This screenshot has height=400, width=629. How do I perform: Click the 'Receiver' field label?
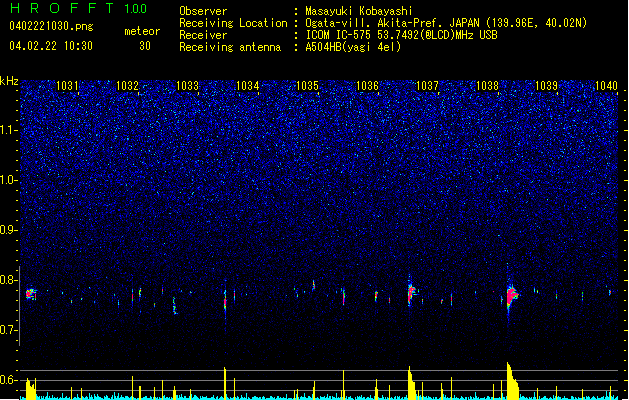point(203,35)
